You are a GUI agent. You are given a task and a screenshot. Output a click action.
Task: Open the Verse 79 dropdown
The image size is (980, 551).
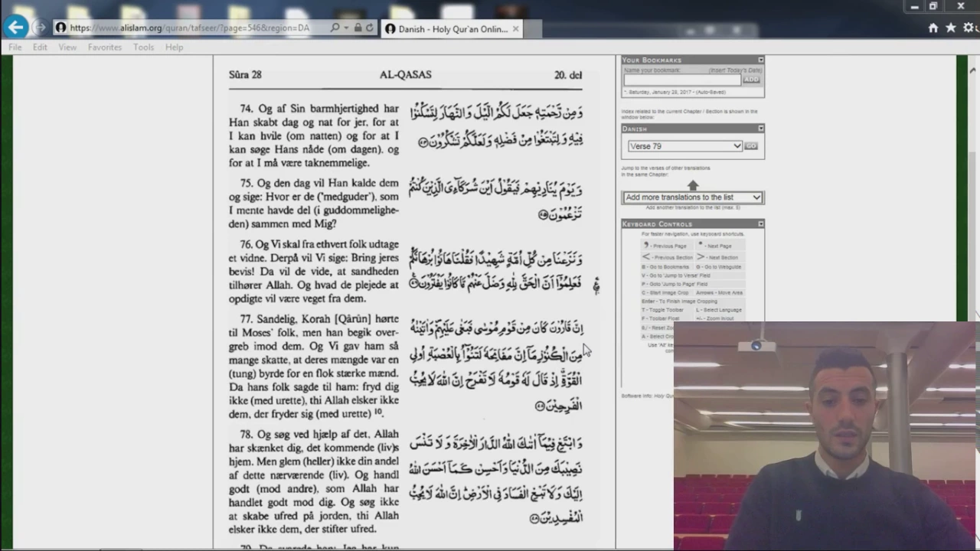685,146
